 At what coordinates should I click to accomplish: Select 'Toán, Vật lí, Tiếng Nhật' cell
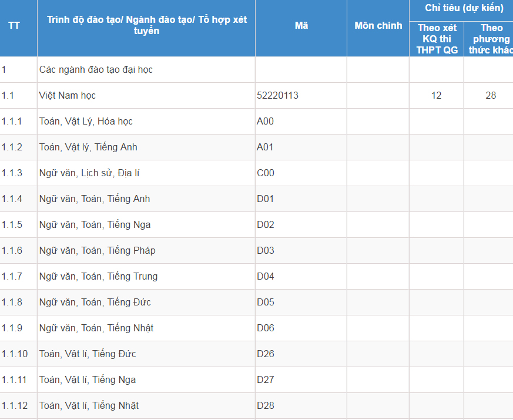(89, 406)
